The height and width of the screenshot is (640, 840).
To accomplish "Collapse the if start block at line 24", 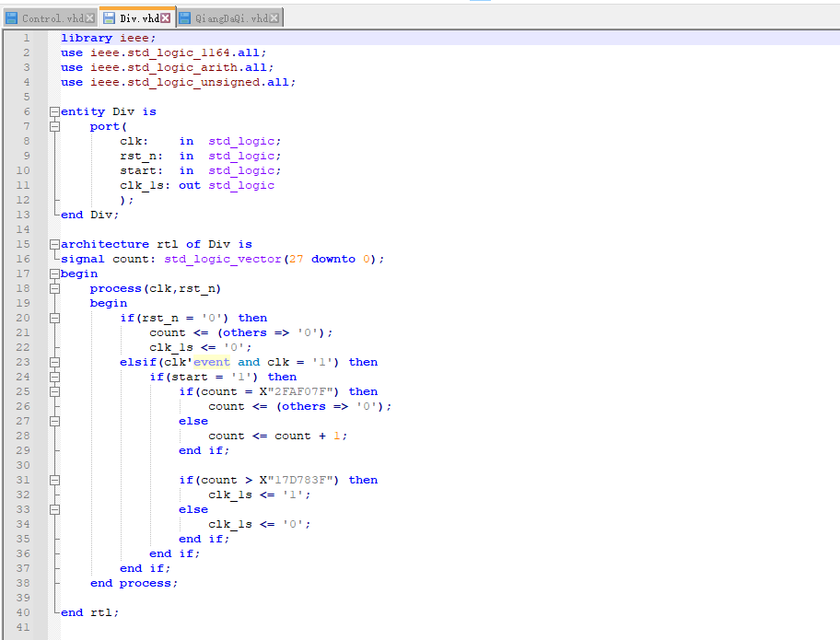I will coord(54,377).
